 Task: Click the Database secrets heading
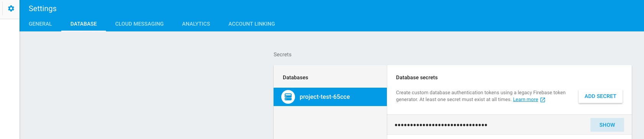pyautogui.click(x=417, y=77)
